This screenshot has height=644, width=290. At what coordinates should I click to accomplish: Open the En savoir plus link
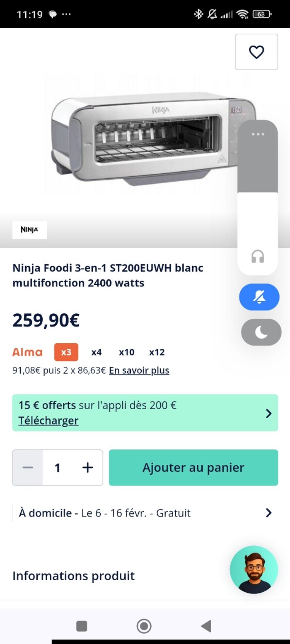pyautogui.click(x=139, y=370)
